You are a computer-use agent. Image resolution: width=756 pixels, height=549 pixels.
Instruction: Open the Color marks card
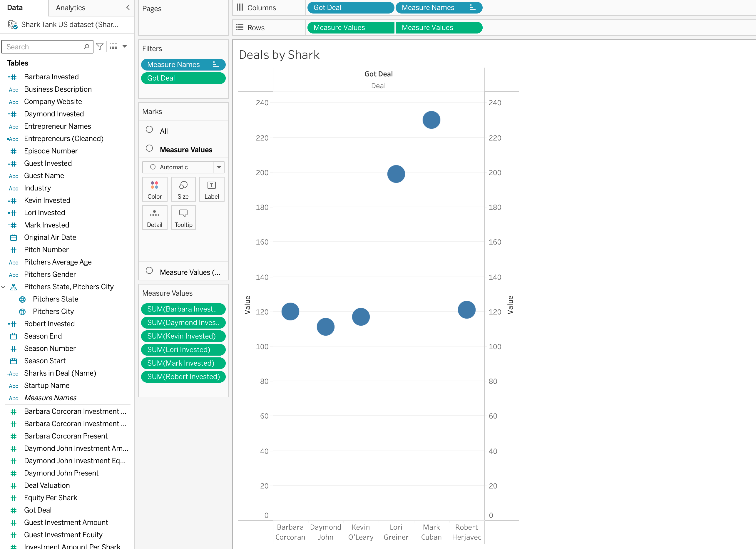pos(154,189)
